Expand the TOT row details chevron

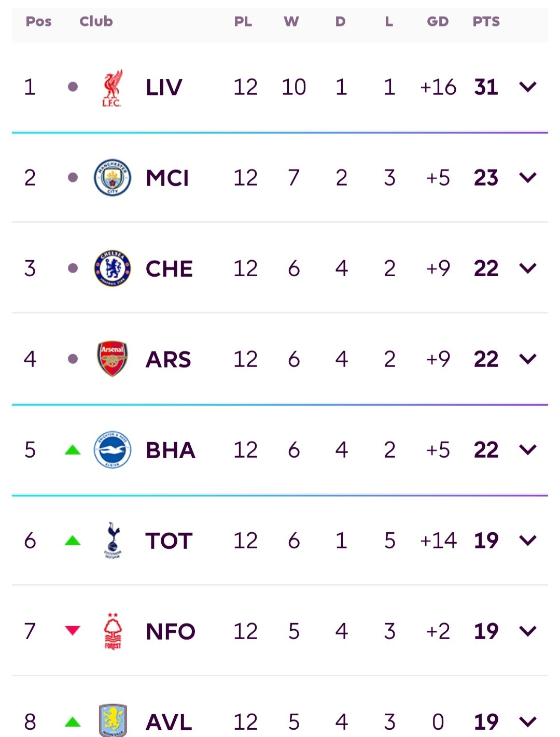pyautogui.click(x=527, y=541)
